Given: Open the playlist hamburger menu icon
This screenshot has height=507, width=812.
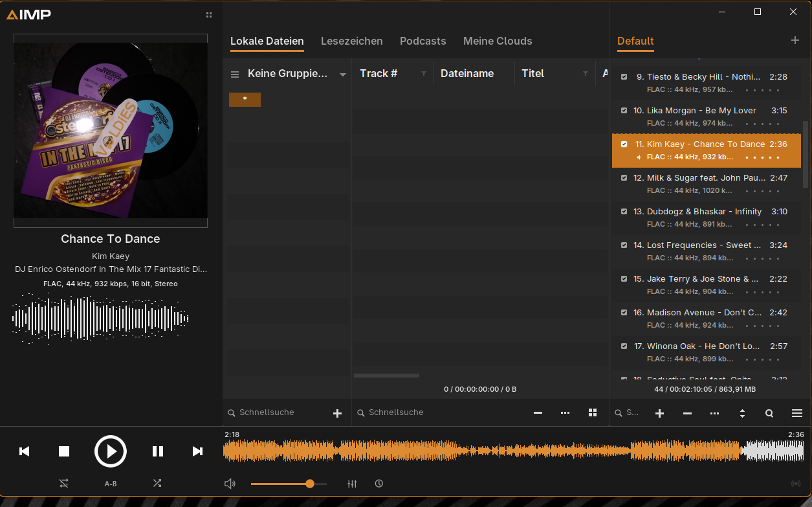Looking at the screenshot, I should 797,413.
